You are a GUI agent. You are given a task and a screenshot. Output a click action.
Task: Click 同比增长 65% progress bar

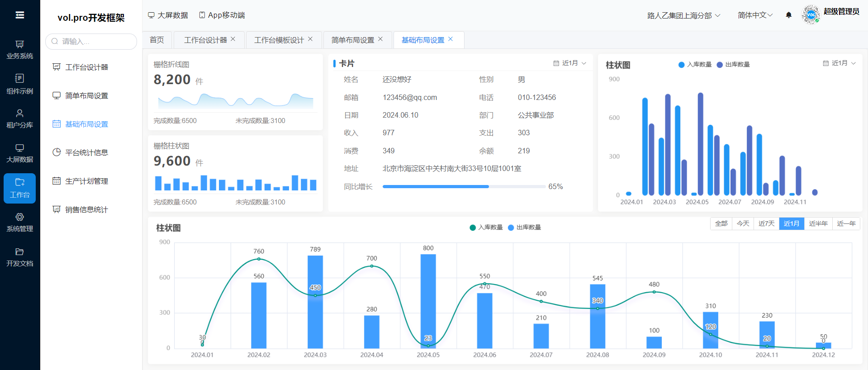coord(464,186)
